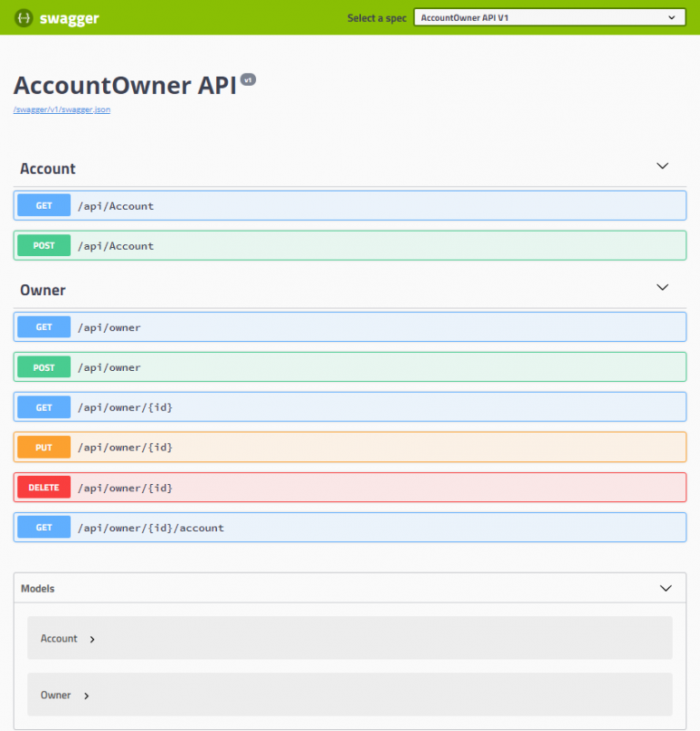Click the POST badge for /api/Account
Screen dimensions: 700x731
click(x=44, y=246)
